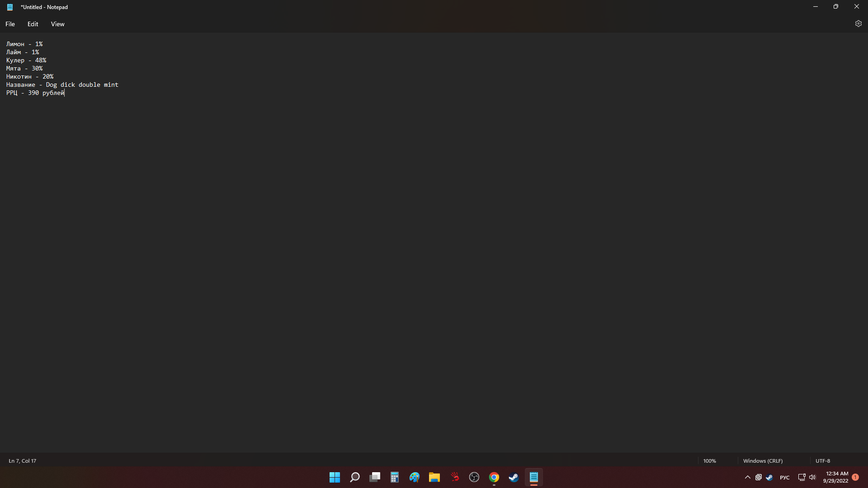
Task: Open volume speaker icon in tray
Action: [812, 477]
